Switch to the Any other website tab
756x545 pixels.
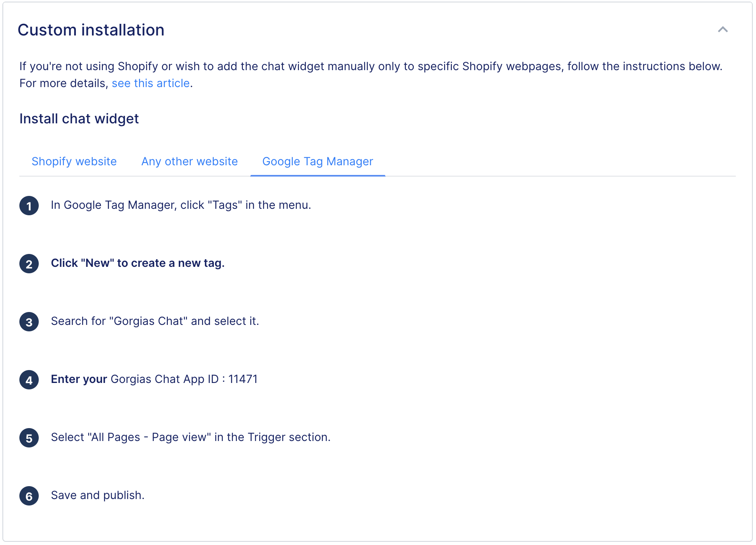(190, 161)
